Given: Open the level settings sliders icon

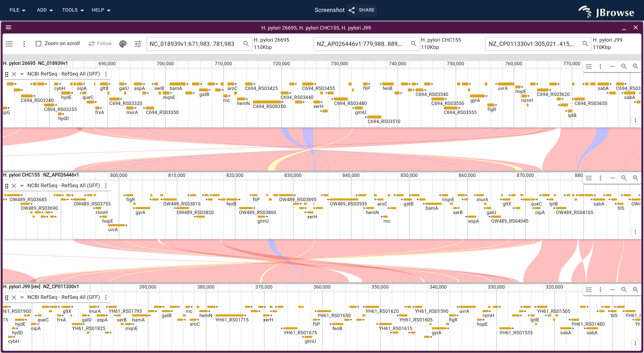Looking at the screenshot, I should click(138, 44).
